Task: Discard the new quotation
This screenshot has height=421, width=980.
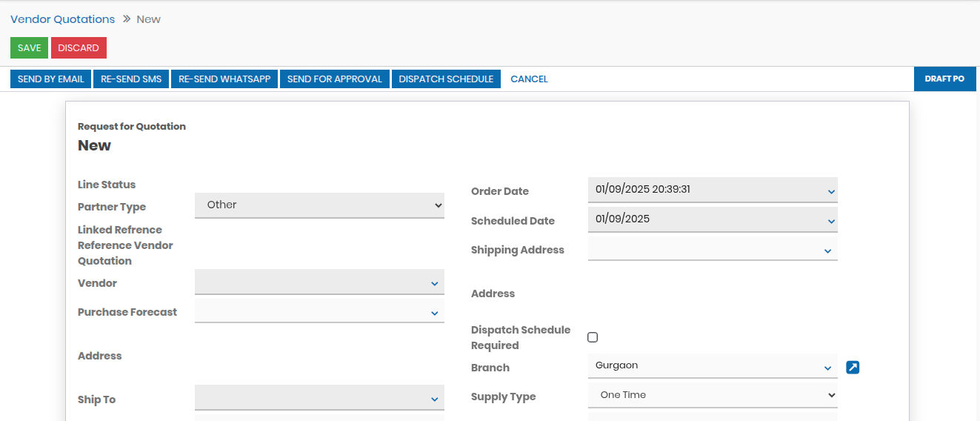Action: (79, 48)
